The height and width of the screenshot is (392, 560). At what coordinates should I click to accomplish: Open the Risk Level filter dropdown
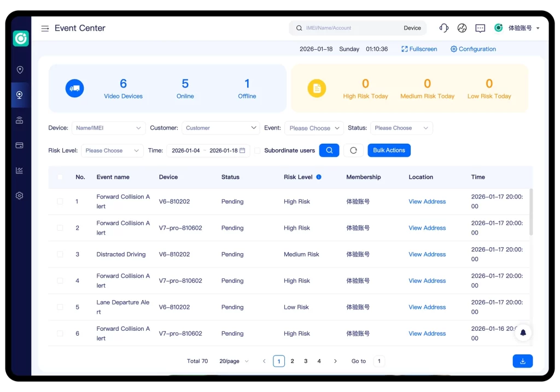point(112,150)
